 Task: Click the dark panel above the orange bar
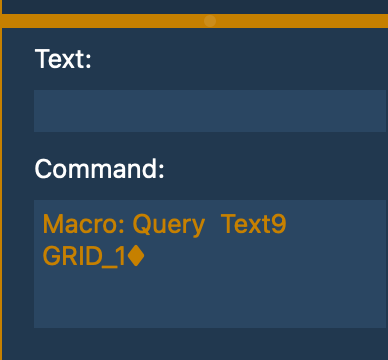194,7
